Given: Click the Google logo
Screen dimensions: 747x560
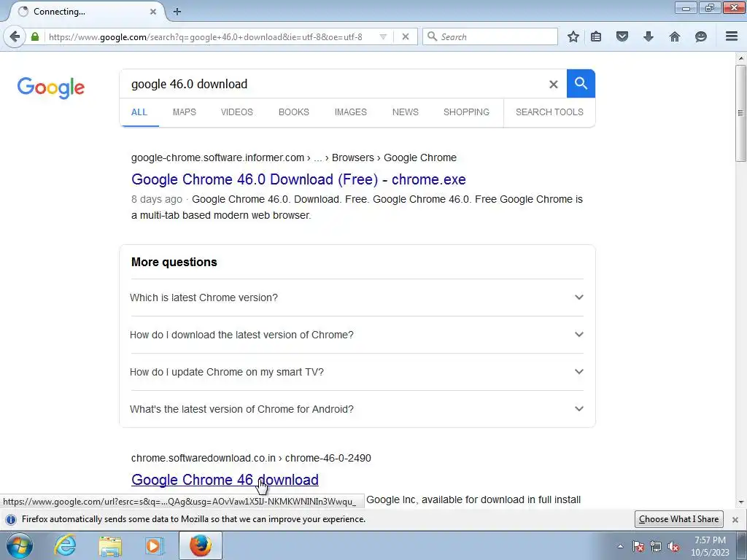Looking at the screenshot, I should 51,87.
